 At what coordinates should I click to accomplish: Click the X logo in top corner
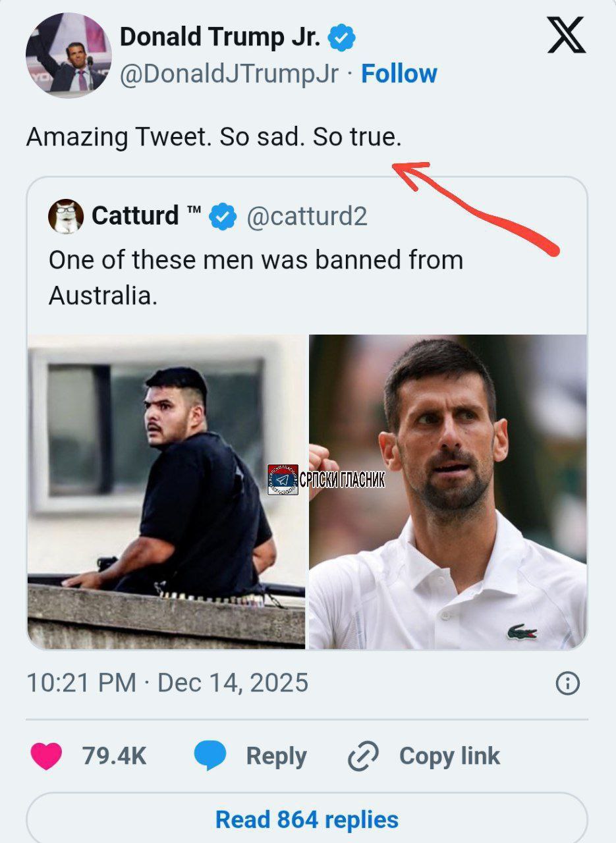click(566, 36)
